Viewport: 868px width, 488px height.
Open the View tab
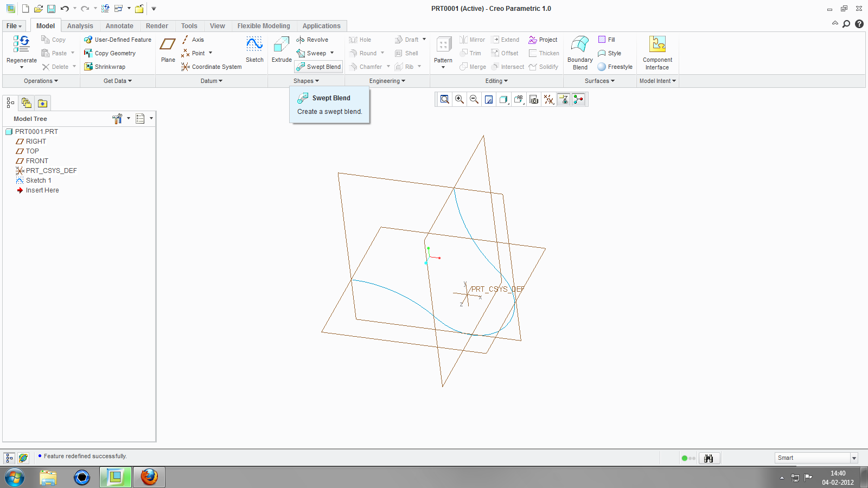click(218, 26)
